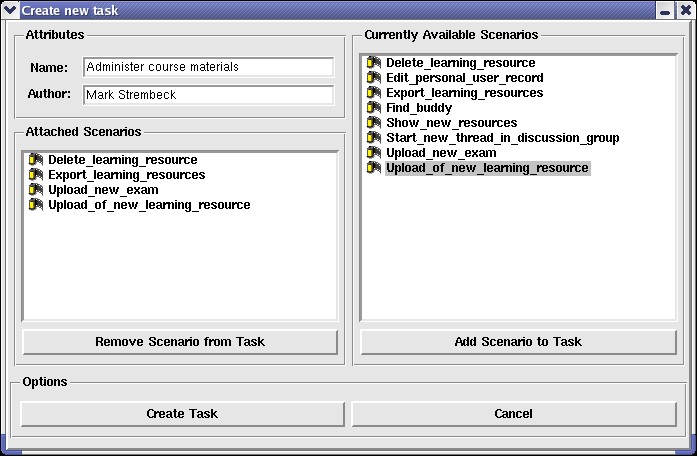Click icon beside Show_new_resources
Image resolution: width=697 pixels, height=456 pixels.
tap(374, 122)
